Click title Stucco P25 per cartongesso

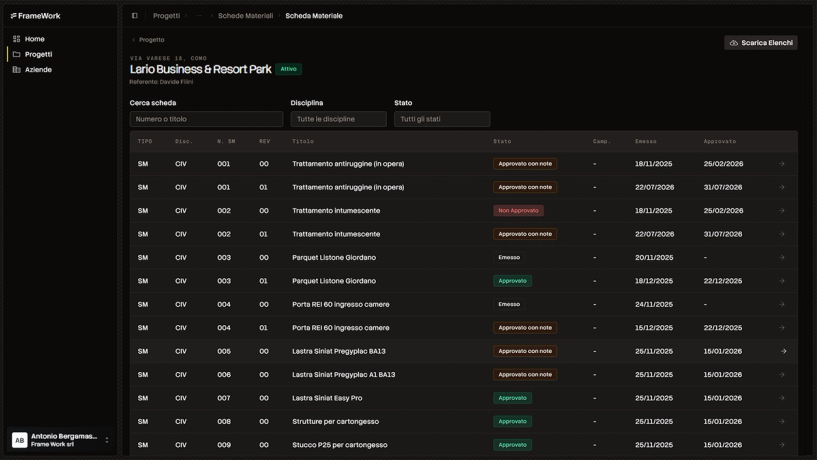[x=340, y=445]
